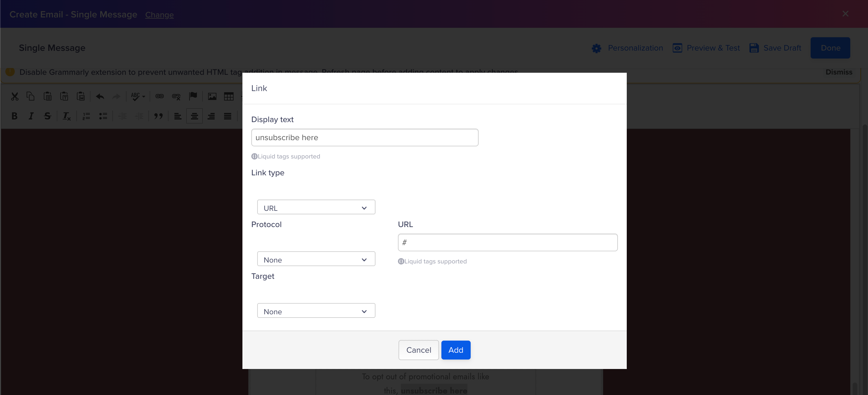Click the Justify alignment icon

click(x=227, y=116)
